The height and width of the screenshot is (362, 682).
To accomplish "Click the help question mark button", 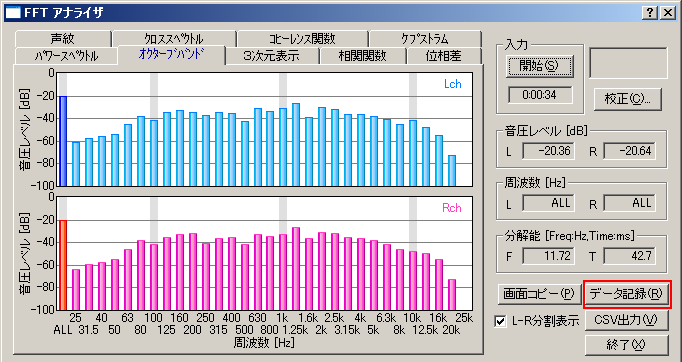I will (650, 13).
